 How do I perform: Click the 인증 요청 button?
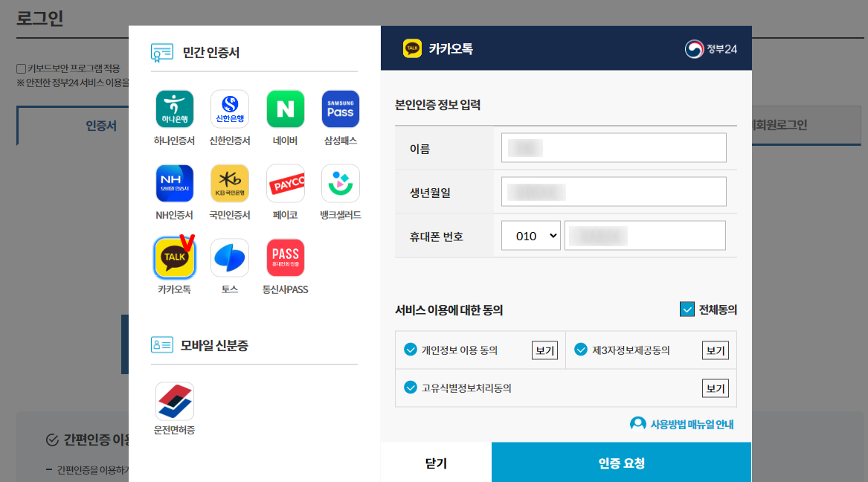[622, 463]
